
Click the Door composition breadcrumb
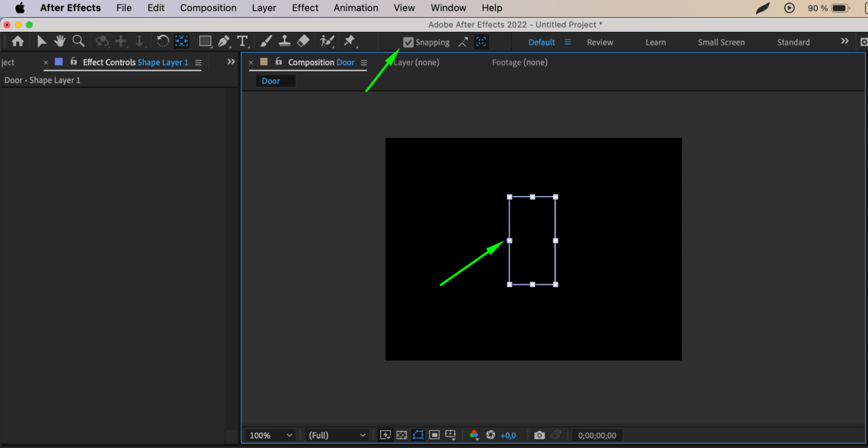(x=271, y=81)
